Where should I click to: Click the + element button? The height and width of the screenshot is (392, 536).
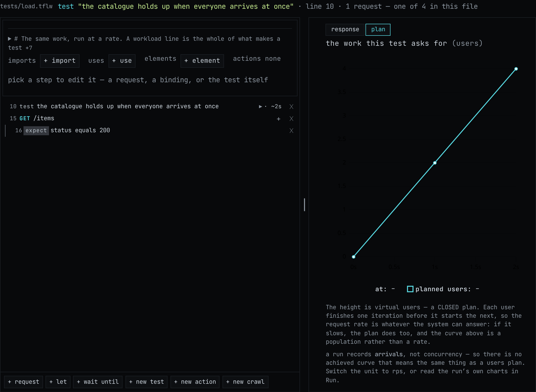(202, 61)
